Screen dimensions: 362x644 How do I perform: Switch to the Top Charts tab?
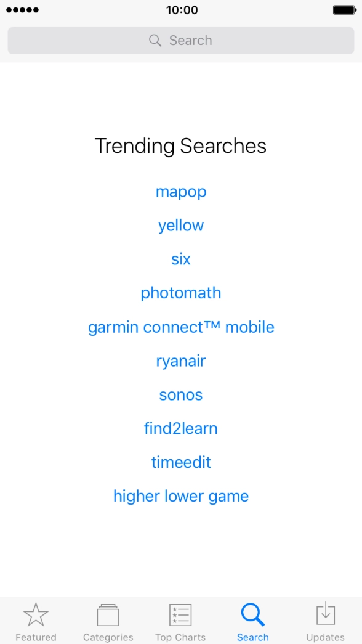(180, 621)
